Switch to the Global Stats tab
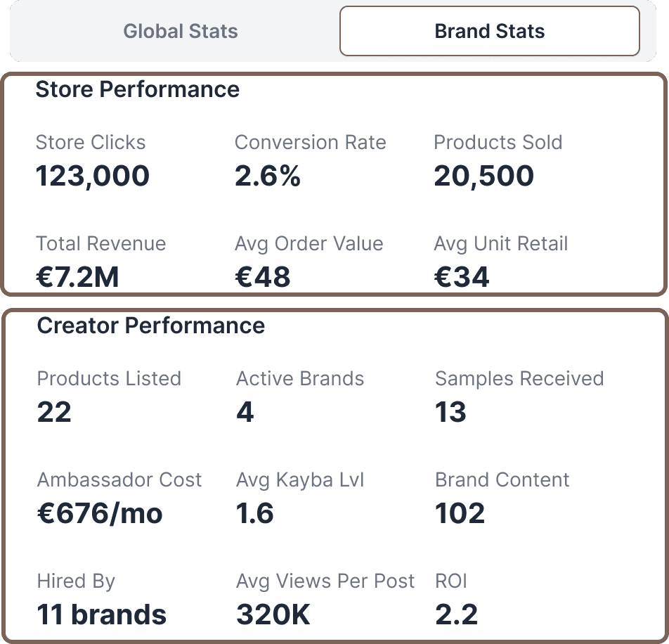 [x=180, y=31]
